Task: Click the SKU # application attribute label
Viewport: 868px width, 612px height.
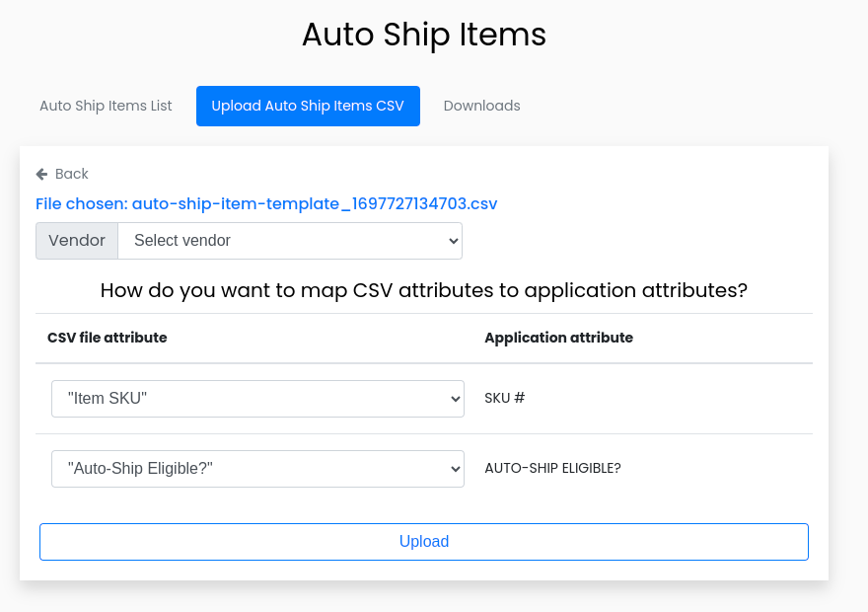Action: [x=504, y=399]
